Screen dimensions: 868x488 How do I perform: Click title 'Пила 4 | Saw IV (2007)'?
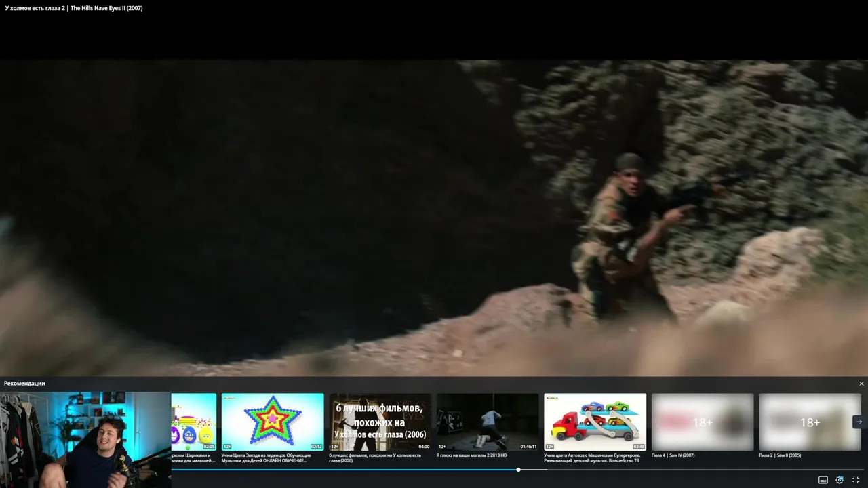point(673,455)
